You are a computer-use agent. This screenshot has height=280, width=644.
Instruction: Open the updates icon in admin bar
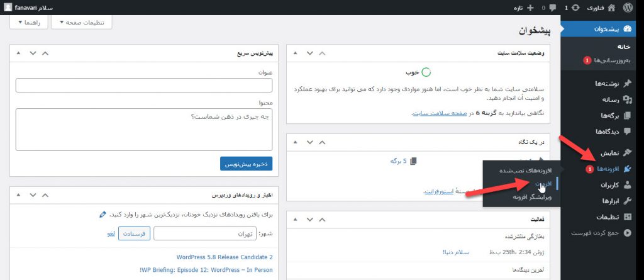tap(572, 8)
